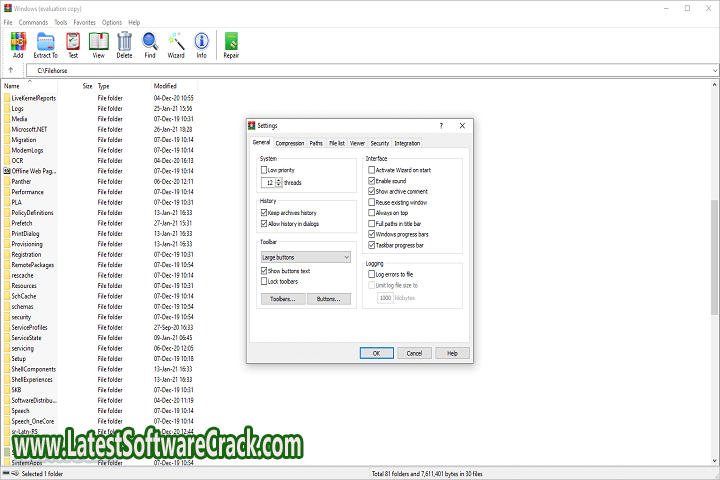Click the Repair archive icon
This screenshot has width=720, height=480.
click(x=231, y=43)
